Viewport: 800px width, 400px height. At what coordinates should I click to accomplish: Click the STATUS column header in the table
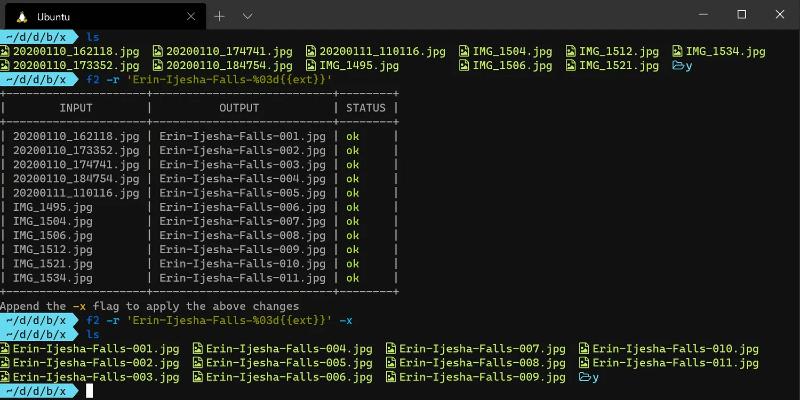[x=366, y=107]
